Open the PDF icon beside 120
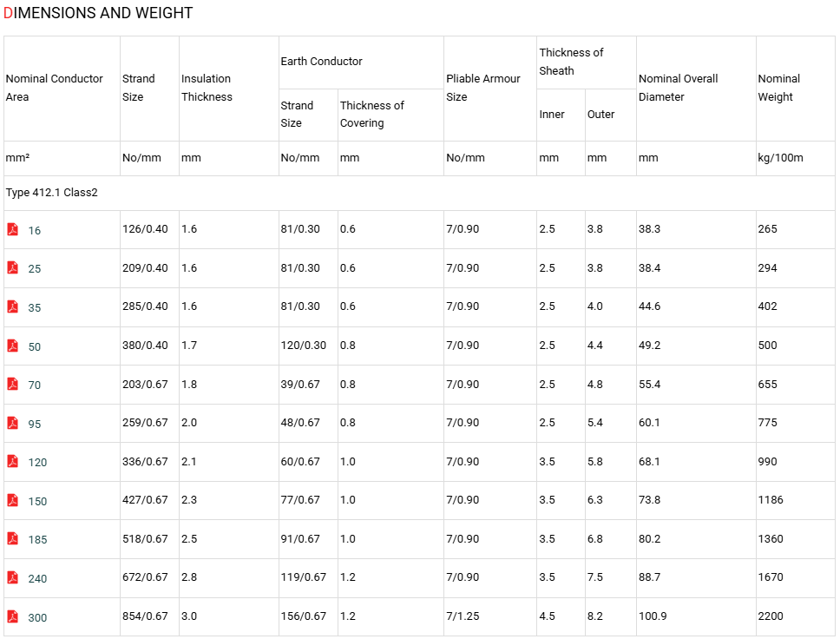Viewport: 840px width, 639px height. coord(13,461)
